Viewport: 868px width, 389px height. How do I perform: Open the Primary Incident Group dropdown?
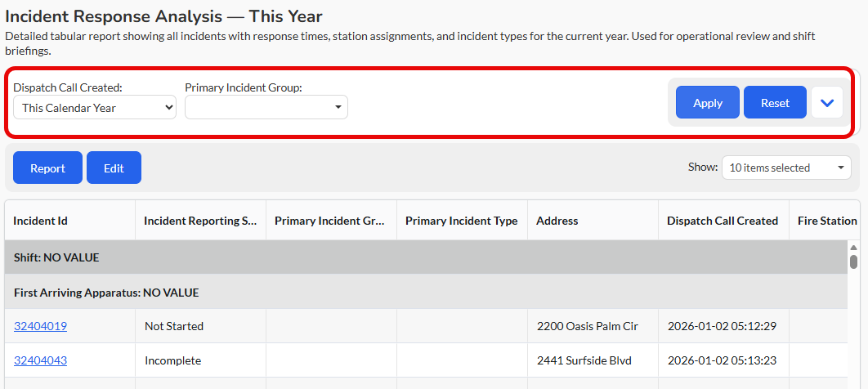pyautogui.click(x=266, y=107)
